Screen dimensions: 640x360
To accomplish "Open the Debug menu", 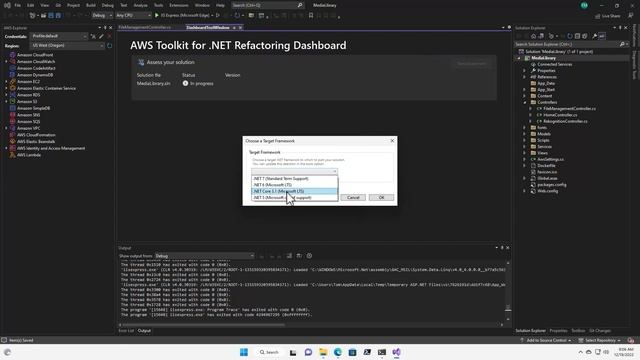I will 108,5.
